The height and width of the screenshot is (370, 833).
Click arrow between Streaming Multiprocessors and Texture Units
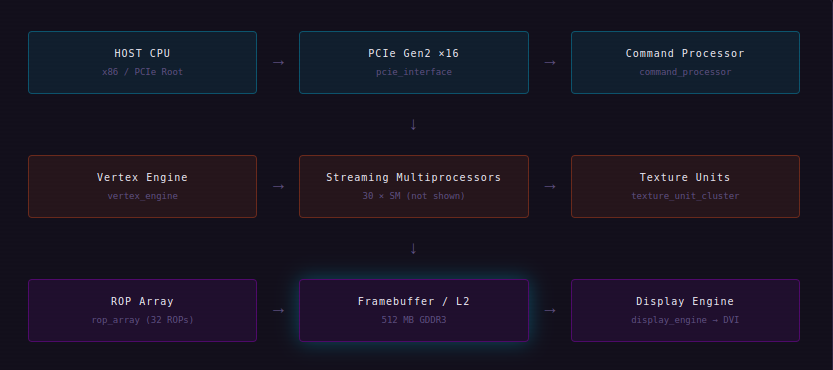pos(550,187)
